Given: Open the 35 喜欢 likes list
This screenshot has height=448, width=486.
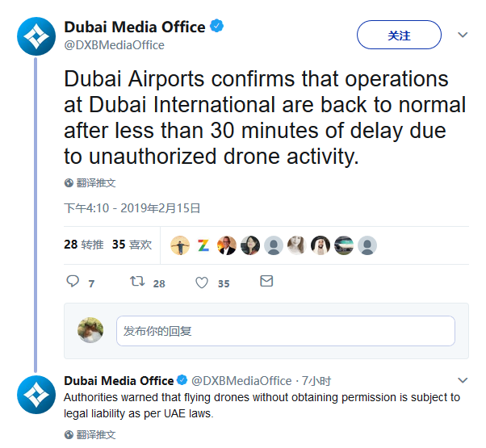Looking at the screenshot, I should click(132, 245).
